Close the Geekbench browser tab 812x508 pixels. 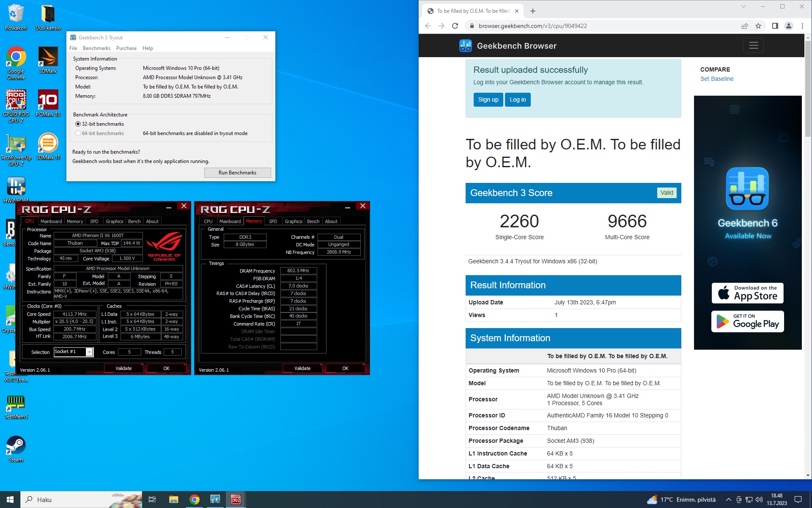[x=516, y=11]
